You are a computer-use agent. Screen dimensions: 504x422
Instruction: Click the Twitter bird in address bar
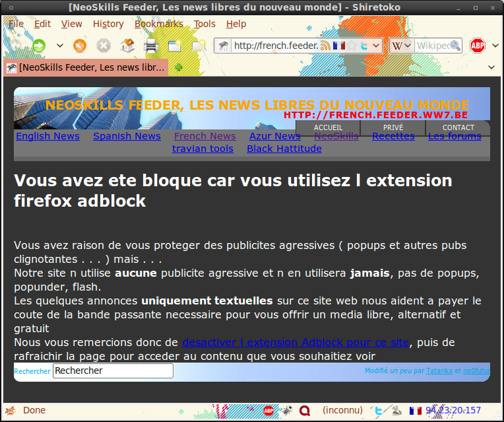(x=364, y=46)
